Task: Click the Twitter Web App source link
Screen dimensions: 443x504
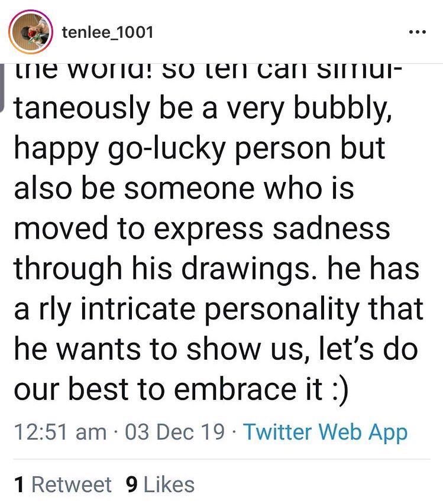Action: pos(325,432)
